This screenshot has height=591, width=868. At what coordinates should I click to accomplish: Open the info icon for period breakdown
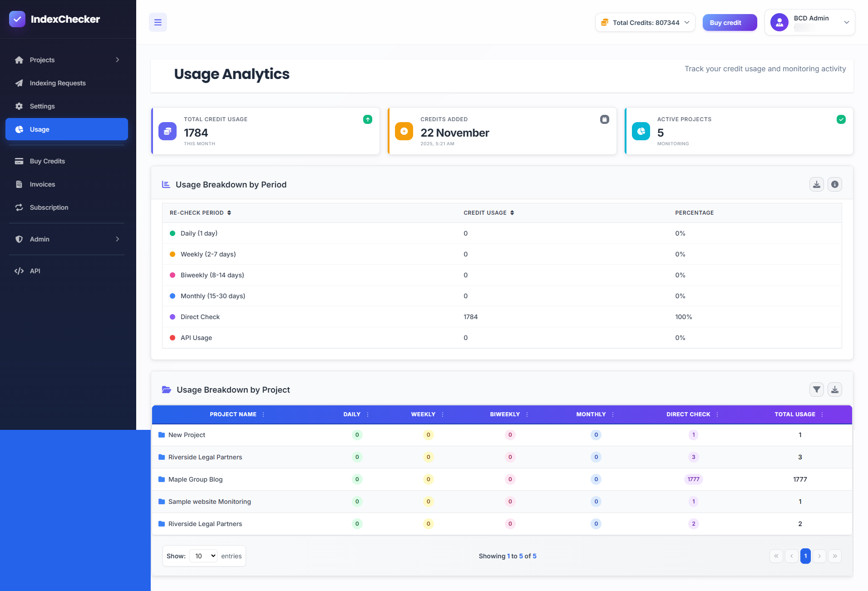(834, 184)
